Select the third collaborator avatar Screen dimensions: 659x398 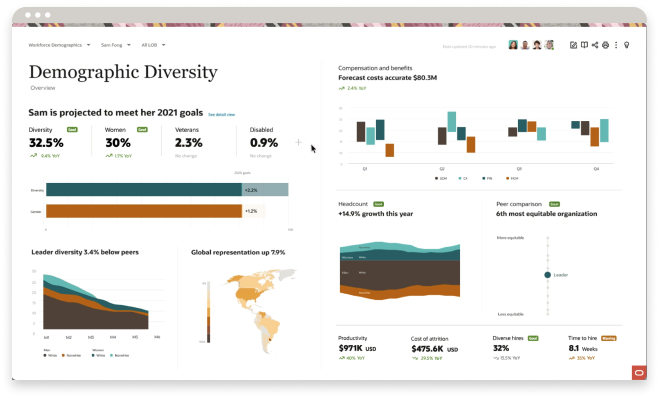[x=537, y=45]
